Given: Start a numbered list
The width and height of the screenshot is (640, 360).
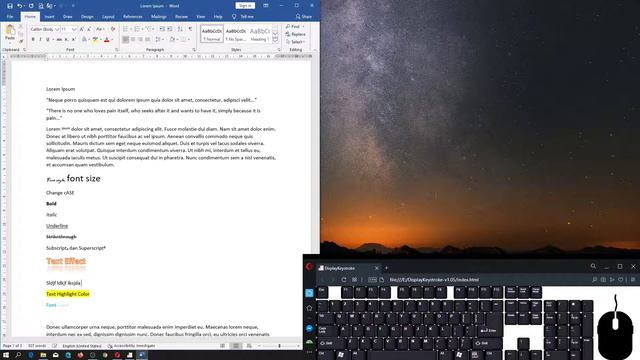Looking at the screenshot, I should (x=137, y=29).
